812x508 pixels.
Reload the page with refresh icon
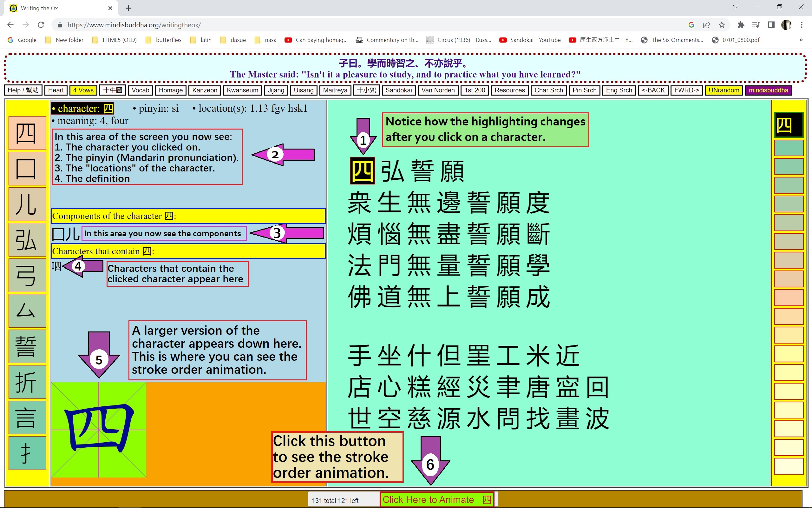[x=41, y=25]
